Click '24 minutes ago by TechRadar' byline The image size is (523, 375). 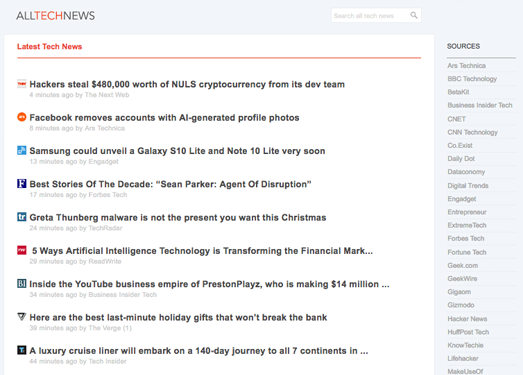click(x=76, y=228)
